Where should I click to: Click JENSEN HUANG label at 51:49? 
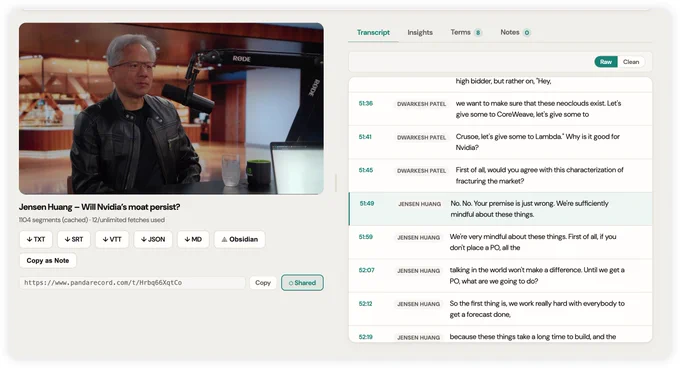tap(419, 204)
